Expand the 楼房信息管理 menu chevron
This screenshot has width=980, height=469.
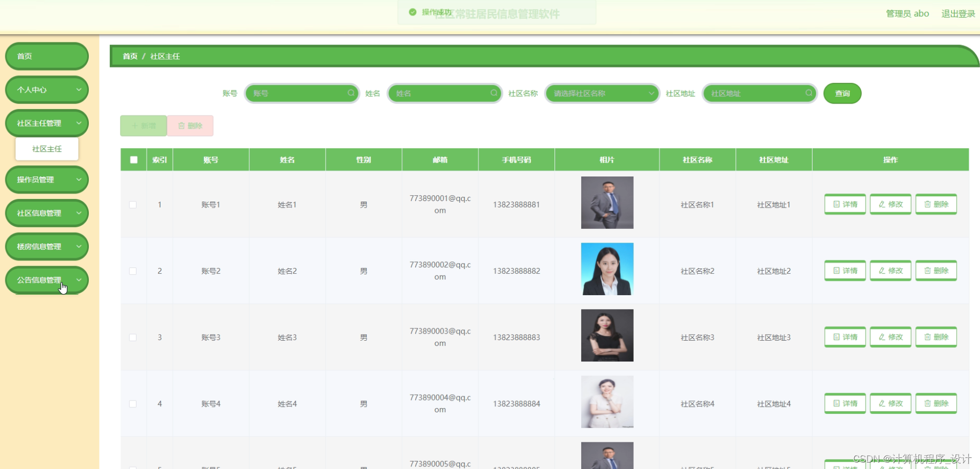pyautogui.click(x=79, y=247)
